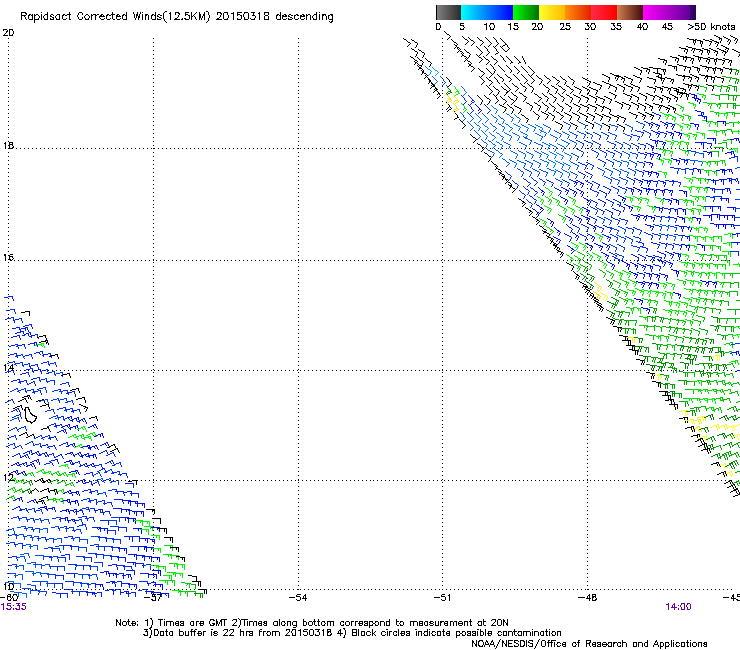The height and width of the screenshot is (650, 740).
Task: Click the legend label '40'
Action: coord(642,27)
